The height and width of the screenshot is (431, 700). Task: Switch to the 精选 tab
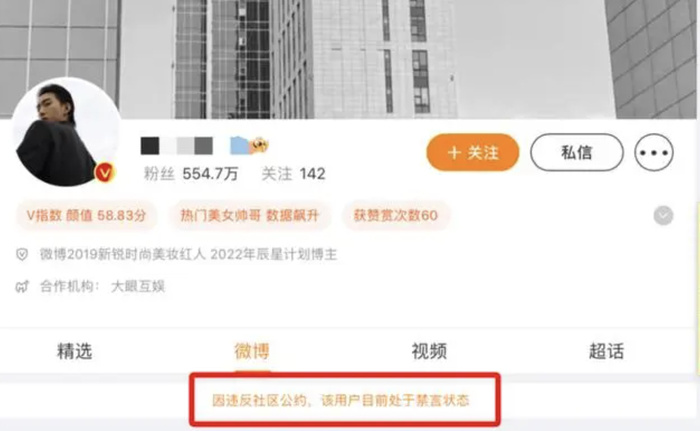tap(75, 351)
